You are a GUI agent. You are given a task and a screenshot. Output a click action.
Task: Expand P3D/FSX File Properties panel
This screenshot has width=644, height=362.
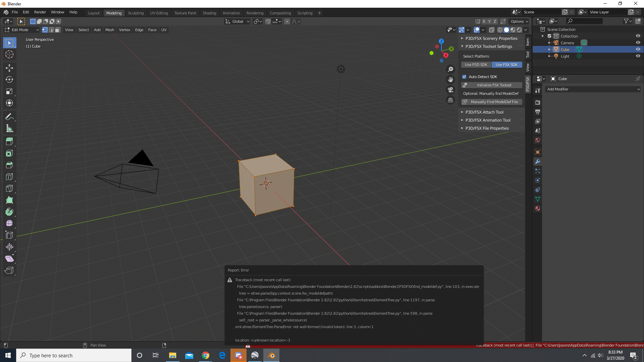(491, 128)
